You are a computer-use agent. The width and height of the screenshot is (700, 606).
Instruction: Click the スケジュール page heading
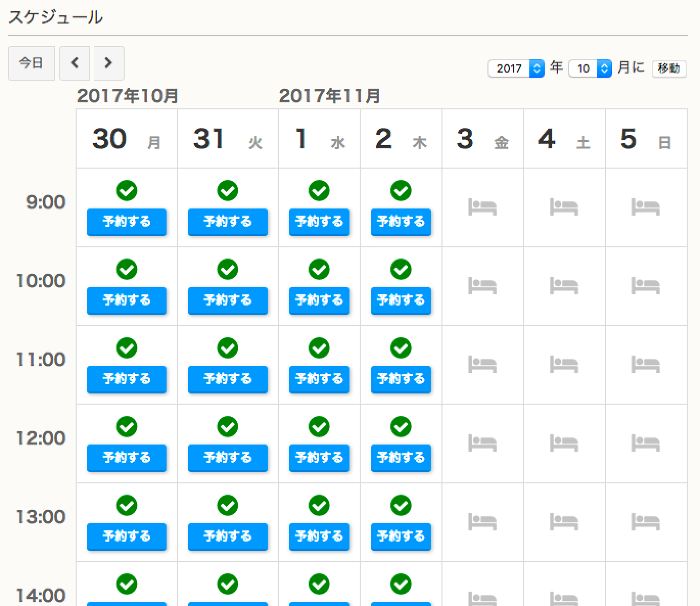click(x=56, y=17)
